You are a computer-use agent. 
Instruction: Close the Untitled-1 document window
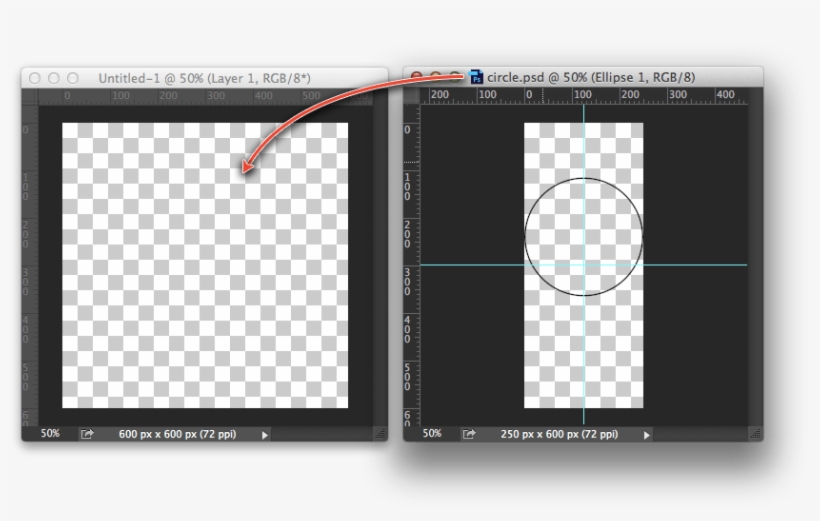coord(35,78)
